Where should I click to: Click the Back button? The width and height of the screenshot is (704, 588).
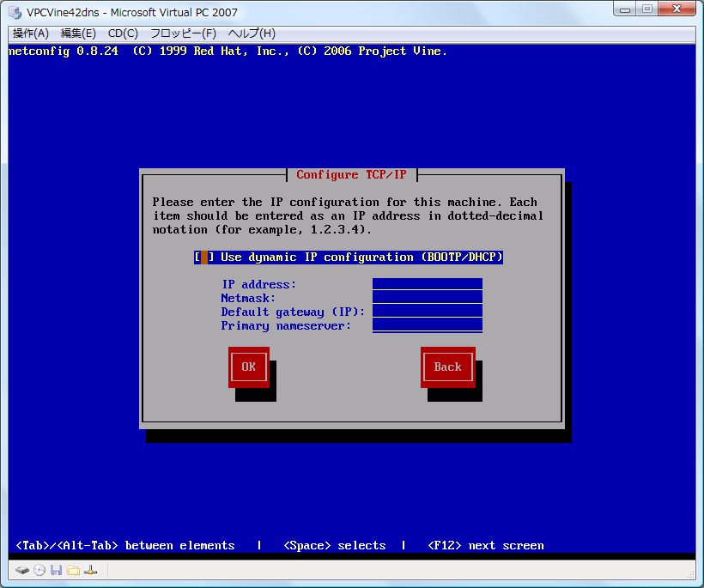(x=447, y=367)
